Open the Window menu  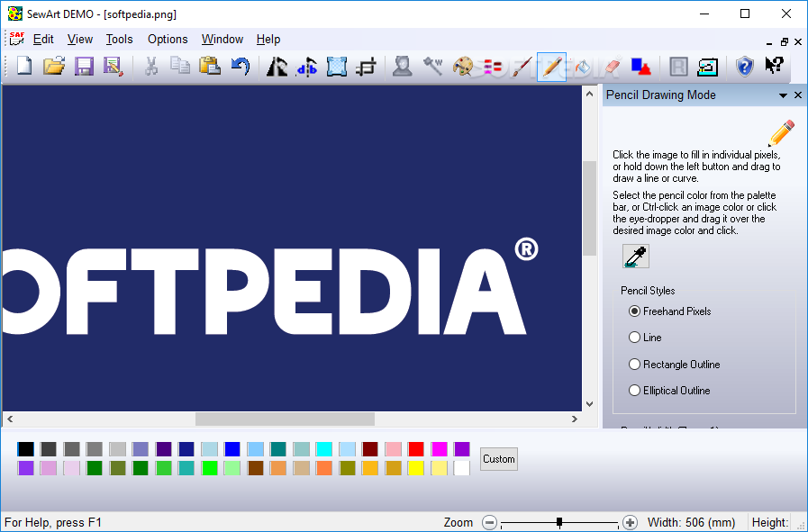pyautogui.click(x=222, y=39)
